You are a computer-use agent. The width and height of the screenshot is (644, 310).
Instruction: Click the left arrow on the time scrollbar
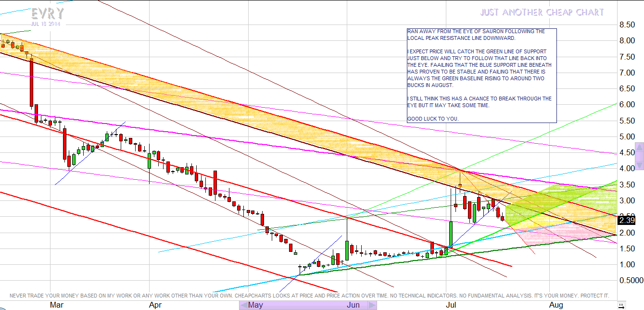[x=243, y=305]
